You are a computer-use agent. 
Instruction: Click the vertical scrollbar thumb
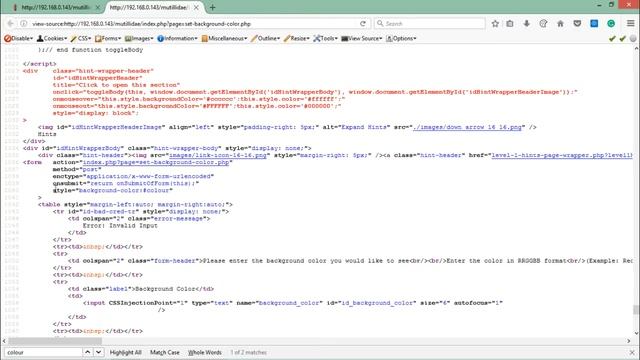[x=636, y=310]
